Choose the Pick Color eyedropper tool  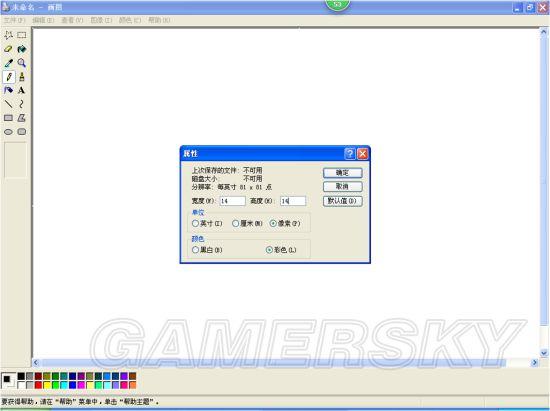pyautogui.click(x=8, y=63)
